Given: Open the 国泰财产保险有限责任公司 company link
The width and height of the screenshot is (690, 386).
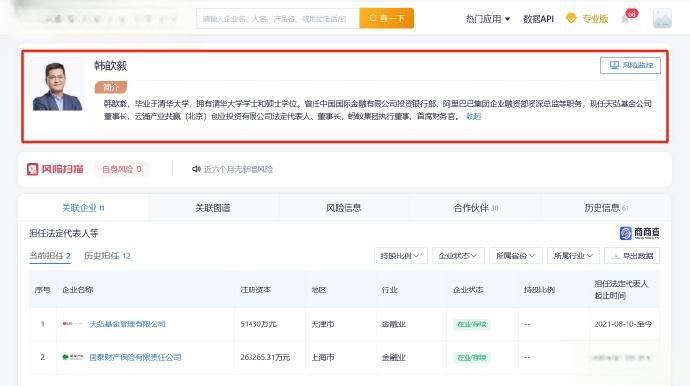Looking at the screenshot, I should [x=135, y=357].
